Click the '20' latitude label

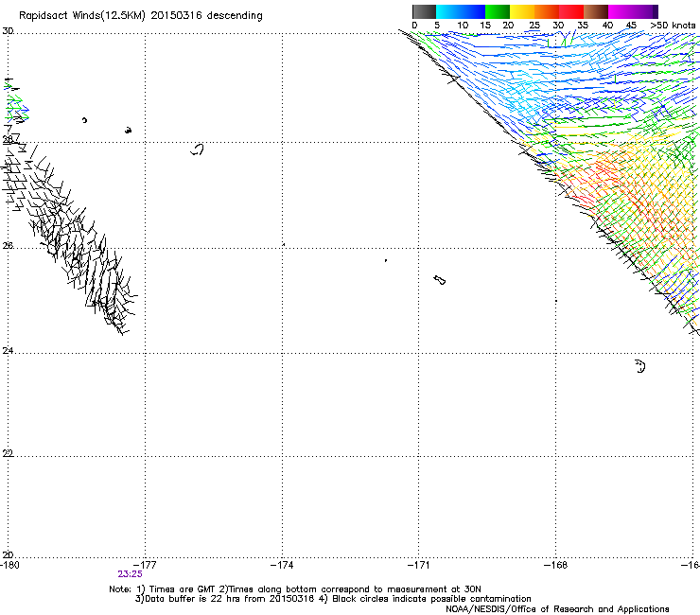click(8, 554)
